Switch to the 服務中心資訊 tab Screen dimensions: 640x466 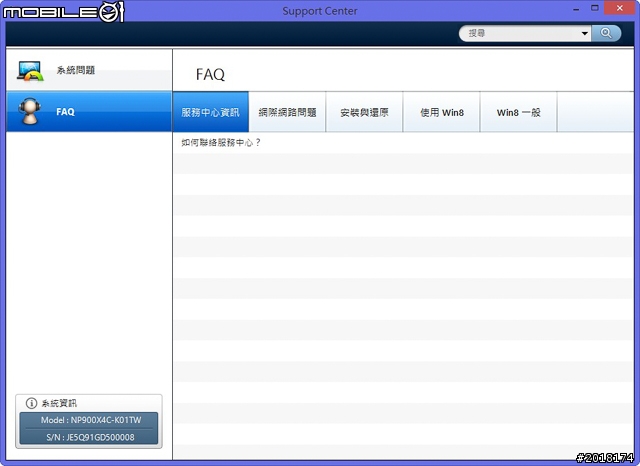click(x=211, y=112)
